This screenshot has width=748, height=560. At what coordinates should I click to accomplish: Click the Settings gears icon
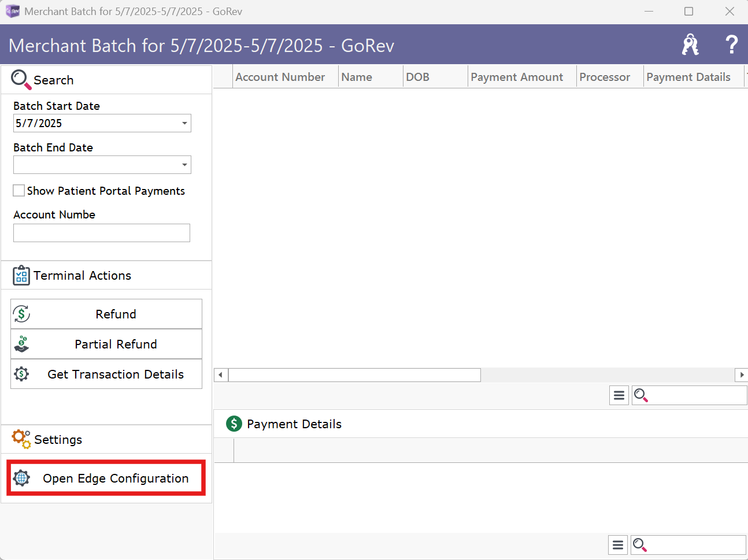pos(21,439)
